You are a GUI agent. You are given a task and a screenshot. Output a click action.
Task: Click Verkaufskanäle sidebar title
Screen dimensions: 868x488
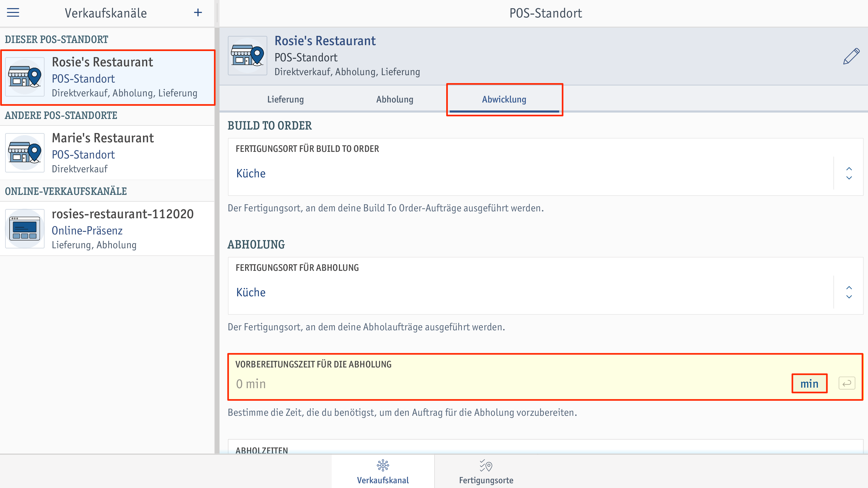coord(106,13)
